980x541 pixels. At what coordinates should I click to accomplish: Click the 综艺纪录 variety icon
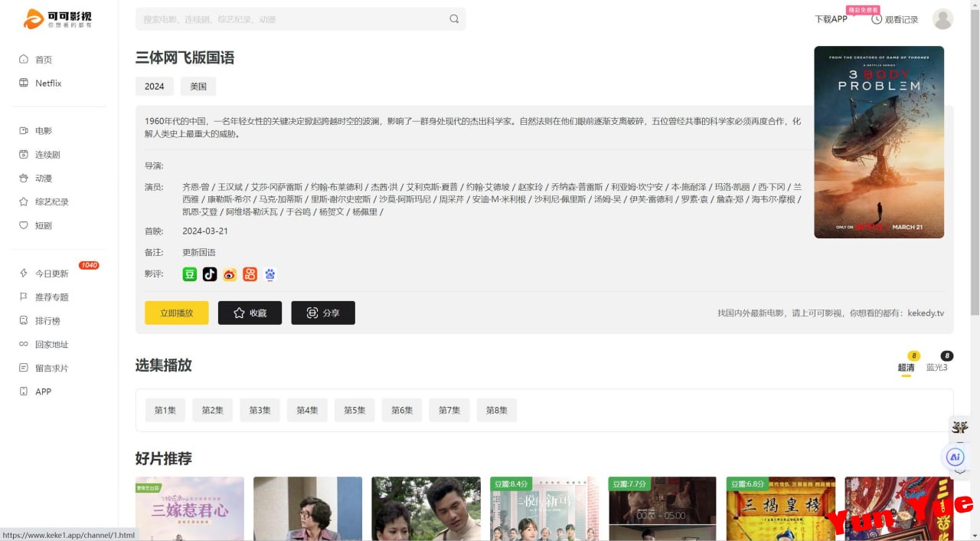24,202
